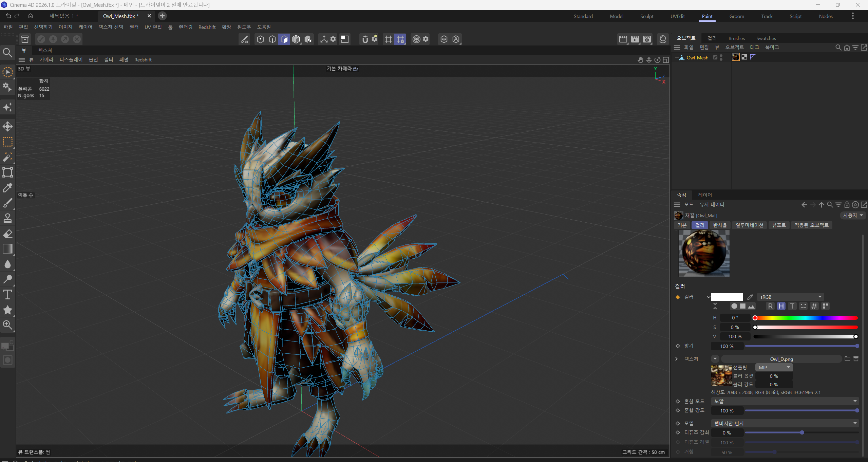Click the Magnify zoom tool
The image size is (868, 462).
click(x=7, y=325)
